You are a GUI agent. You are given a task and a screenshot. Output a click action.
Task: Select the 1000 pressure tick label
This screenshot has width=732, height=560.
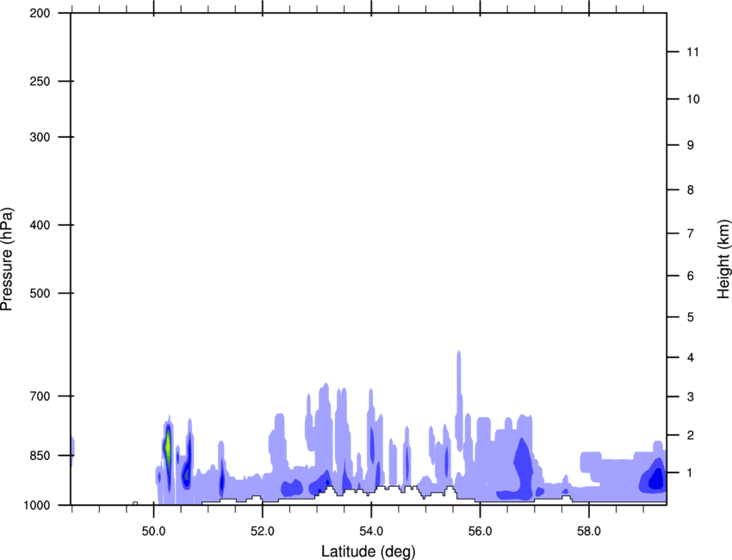click(36, 506)
